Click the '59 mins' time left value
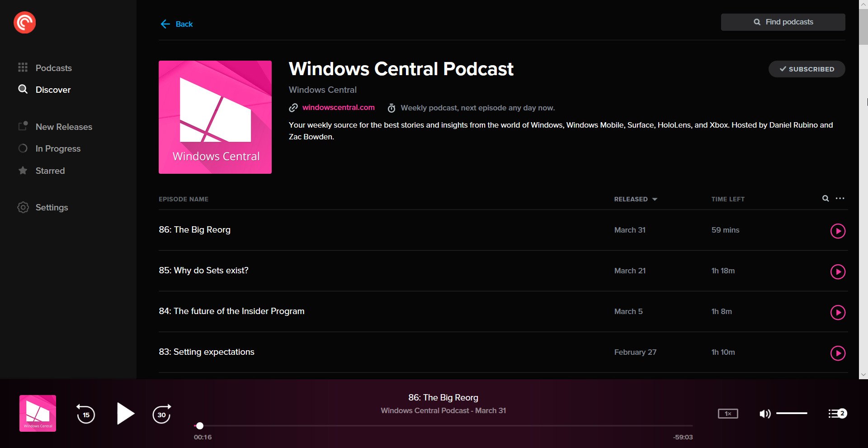 (725, 230)
